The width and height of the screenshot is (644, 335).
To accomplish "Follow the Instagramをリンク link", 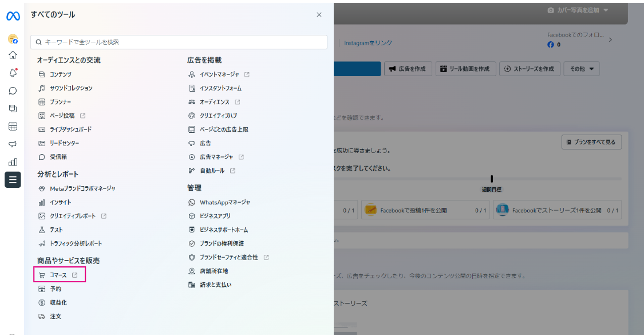I will (x=368, y=43).
